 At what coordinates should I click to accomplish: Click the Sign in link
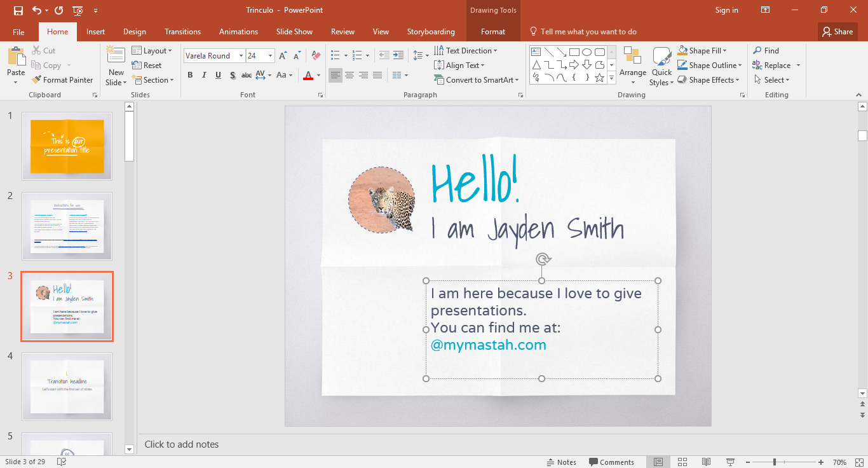[x=726, y=10]
